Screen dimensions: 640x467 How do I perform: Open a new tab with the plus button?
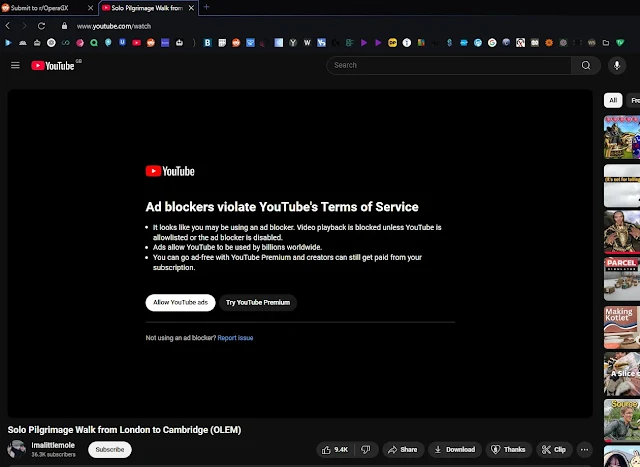(206, 7)
